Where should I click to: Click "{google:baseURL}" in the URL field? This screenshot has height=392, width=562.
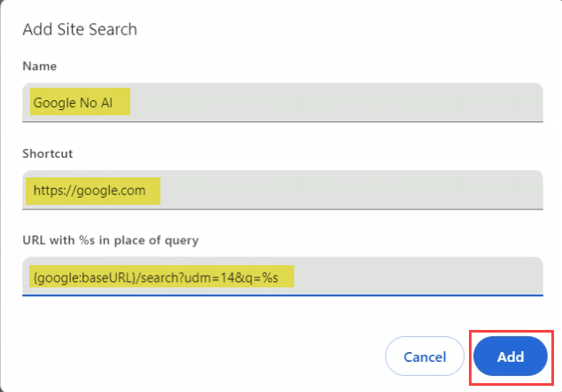[83, 278]
